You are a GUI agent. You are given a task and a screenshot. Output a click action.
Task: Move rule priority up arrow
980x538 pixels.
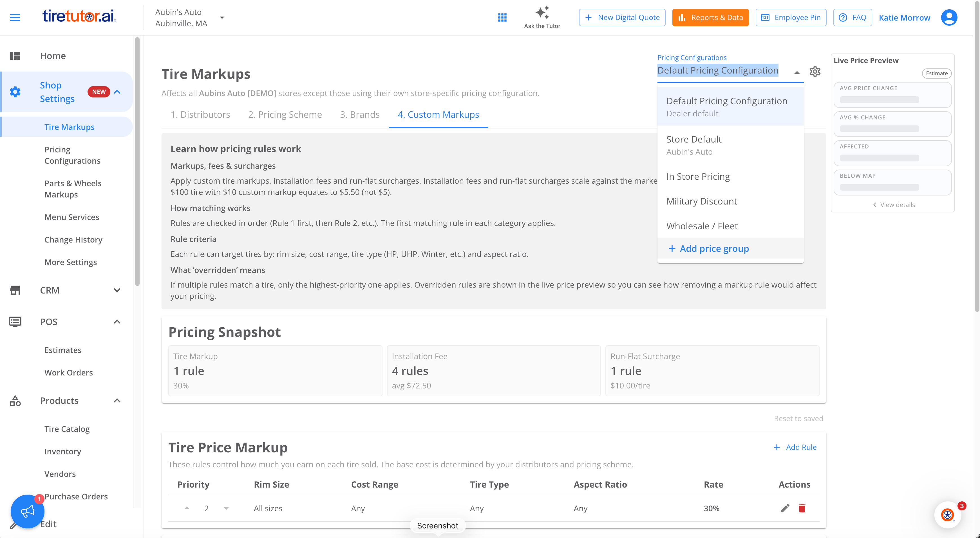coord(187,508)
